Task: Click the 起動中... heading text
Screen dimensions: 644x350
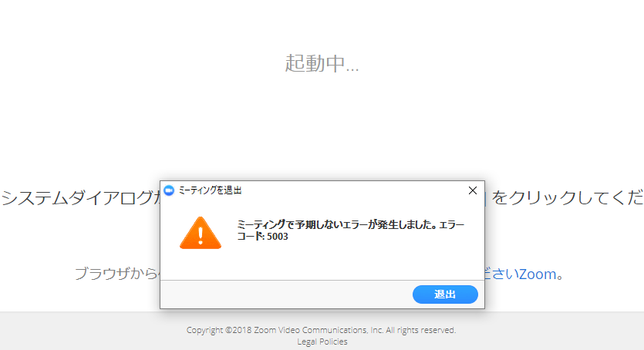Action: point(322,63)
